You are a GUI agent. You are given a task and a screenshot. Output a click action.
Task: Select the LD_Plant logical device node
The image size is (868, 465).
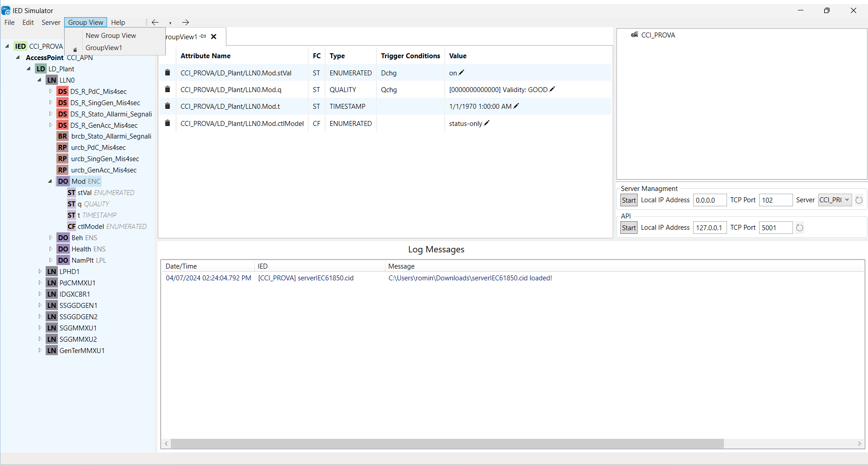(x=55, y=69)
